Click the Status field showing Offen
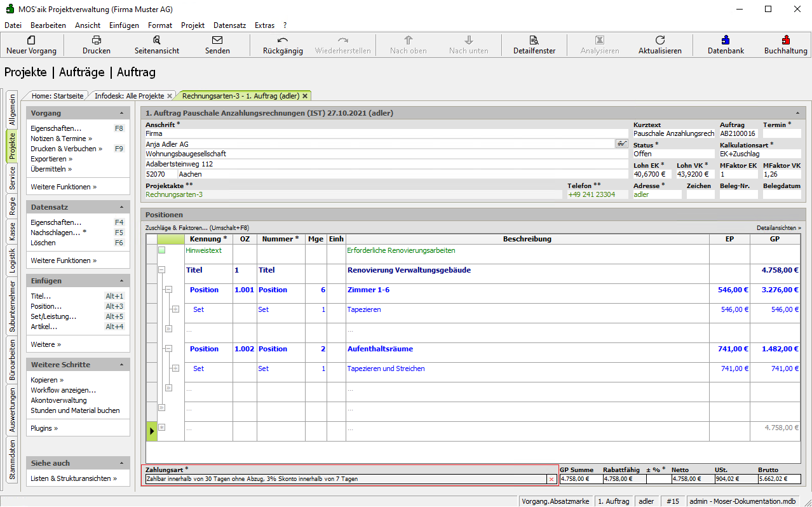 pos(673,154)
